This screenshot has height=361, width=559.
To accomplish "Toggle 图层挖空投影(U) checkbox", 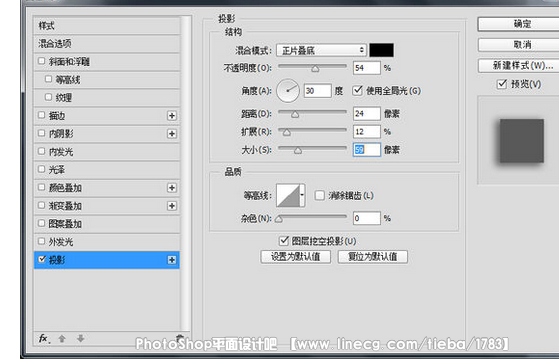I will [284, 241].
